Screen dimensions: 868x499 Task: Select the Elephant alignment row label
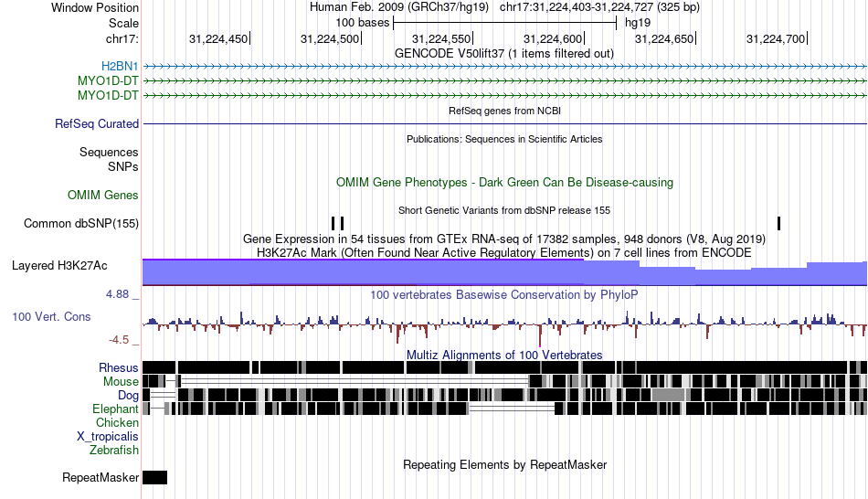[x=115, y=409]
